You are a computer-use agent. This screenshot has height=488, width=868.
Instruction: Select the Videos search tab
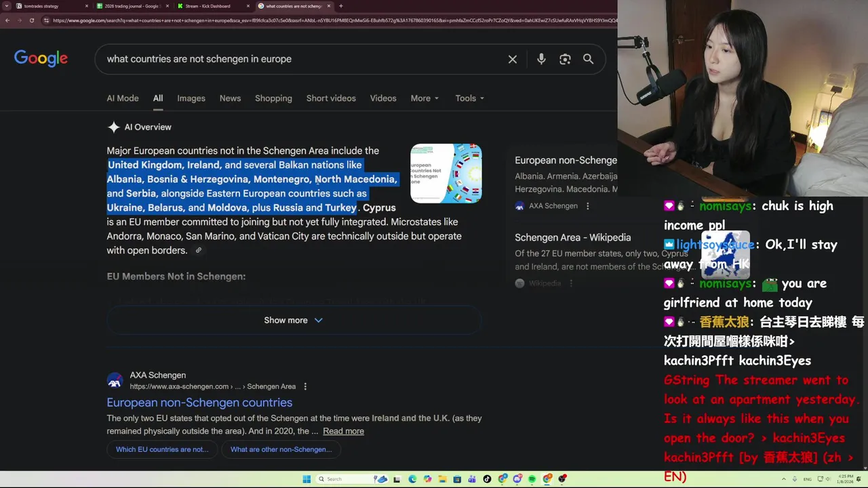383,98
